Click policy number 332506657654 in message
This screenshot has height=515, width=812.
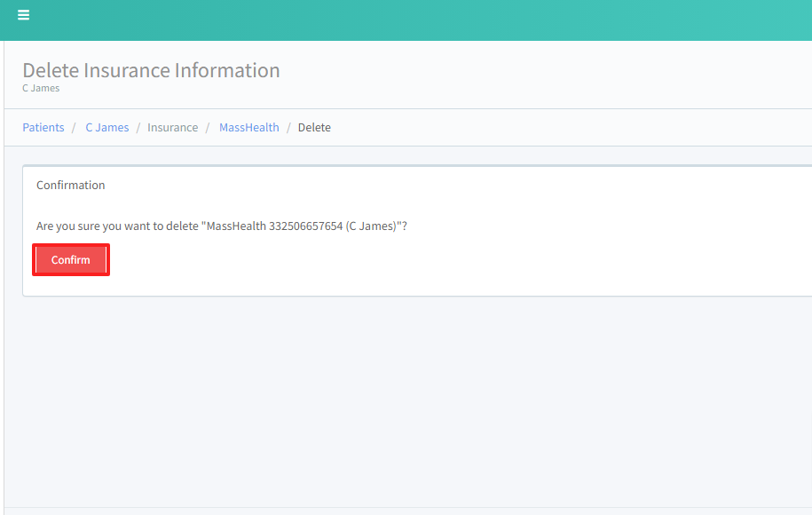tap(306, 226)
